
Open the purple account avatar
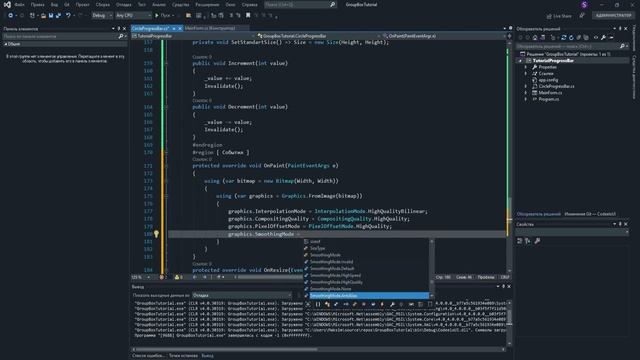584,4
